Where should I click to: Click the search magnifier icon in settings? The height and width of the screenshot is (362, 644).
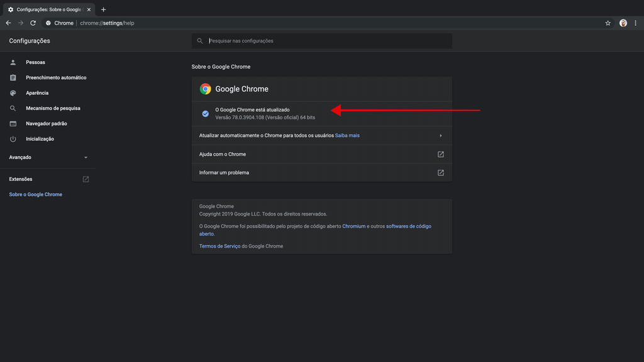[200, 41]
